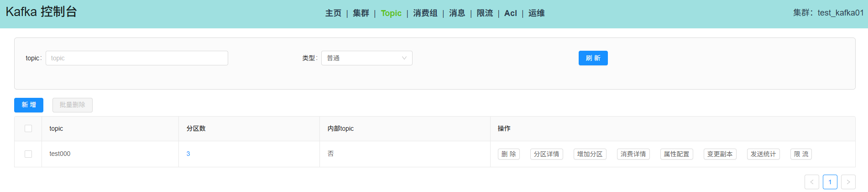The image size is (868, 192).
Task: Open the 消费组 menu
Action: (425, 13)
